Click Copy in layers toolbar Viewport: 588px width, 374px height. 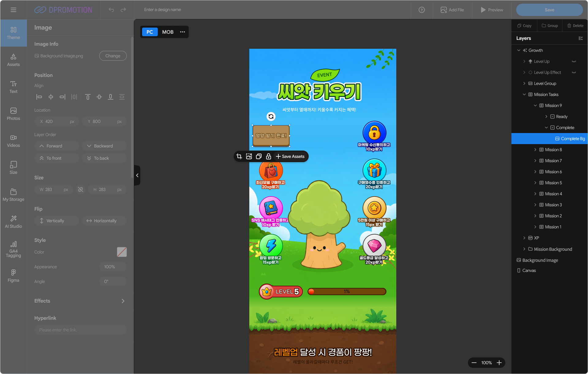tap(524, 26)
